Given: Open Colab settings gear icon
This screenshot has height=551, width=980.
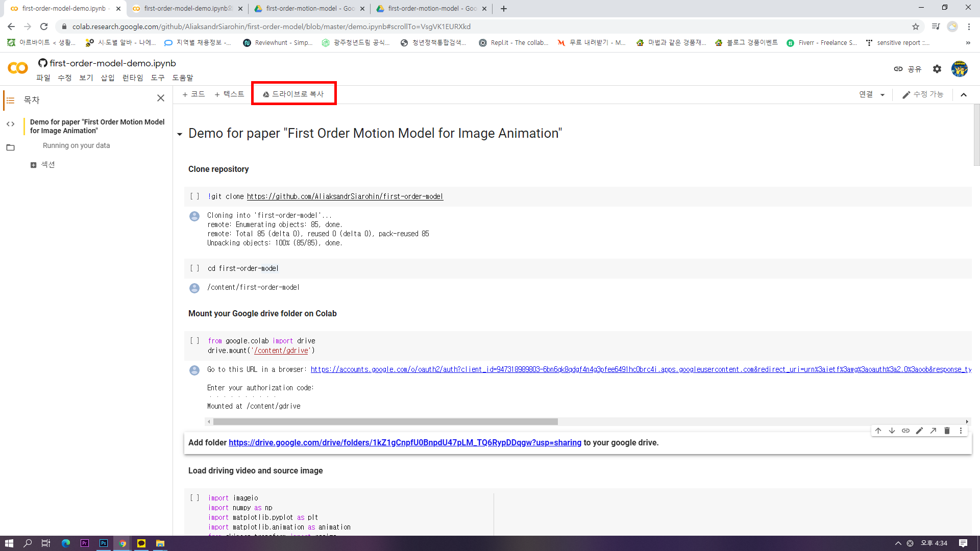Looking at the screenshot, I should pos(937,69).
